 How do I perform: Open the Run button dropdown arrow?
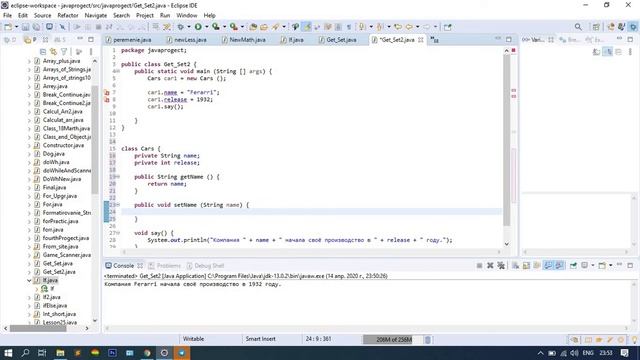tap(207, 27)
